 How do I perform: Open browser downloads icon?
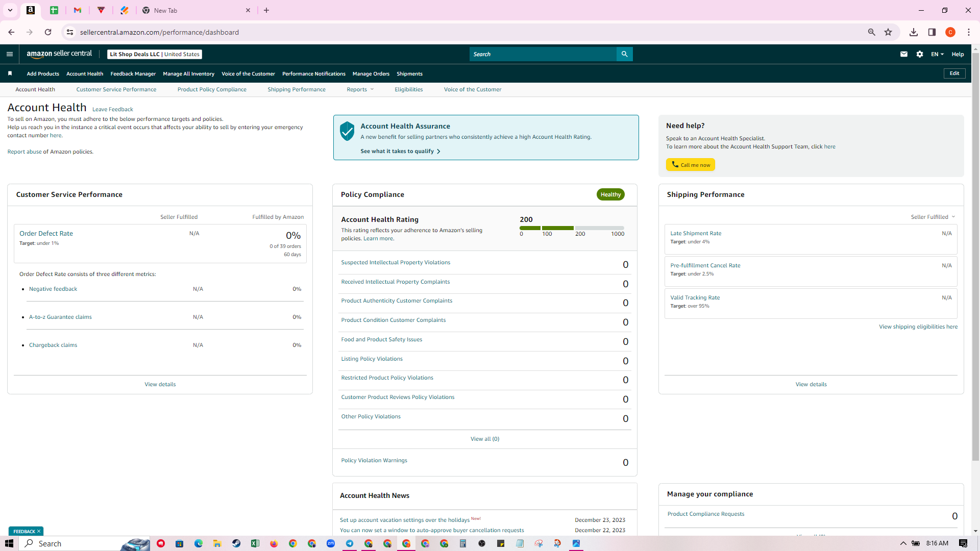pos(914,32)
